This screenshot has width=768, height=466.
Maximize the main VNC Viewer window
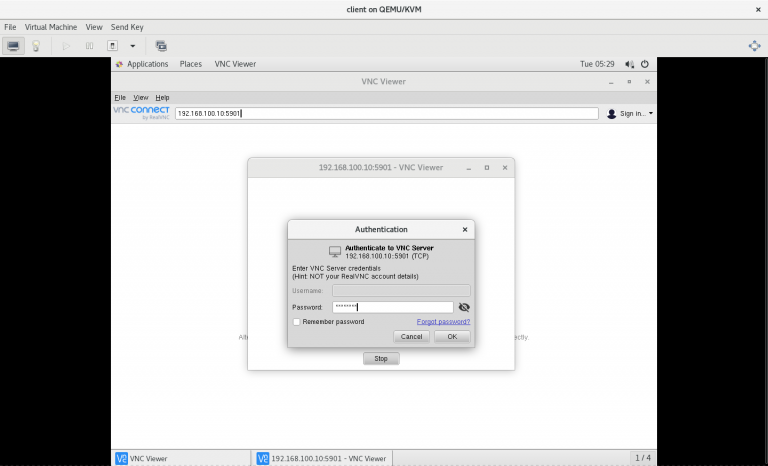(x=629, y=82)
